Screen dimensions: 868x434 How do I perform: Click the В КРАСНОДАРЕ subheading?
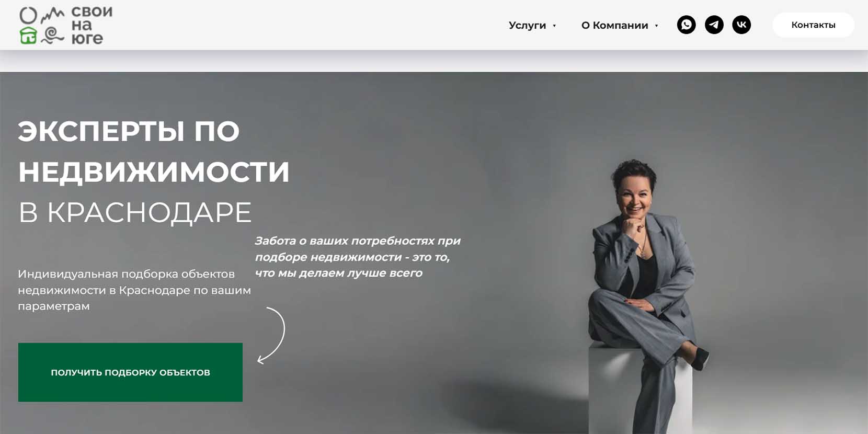click(x=135, y=212)
